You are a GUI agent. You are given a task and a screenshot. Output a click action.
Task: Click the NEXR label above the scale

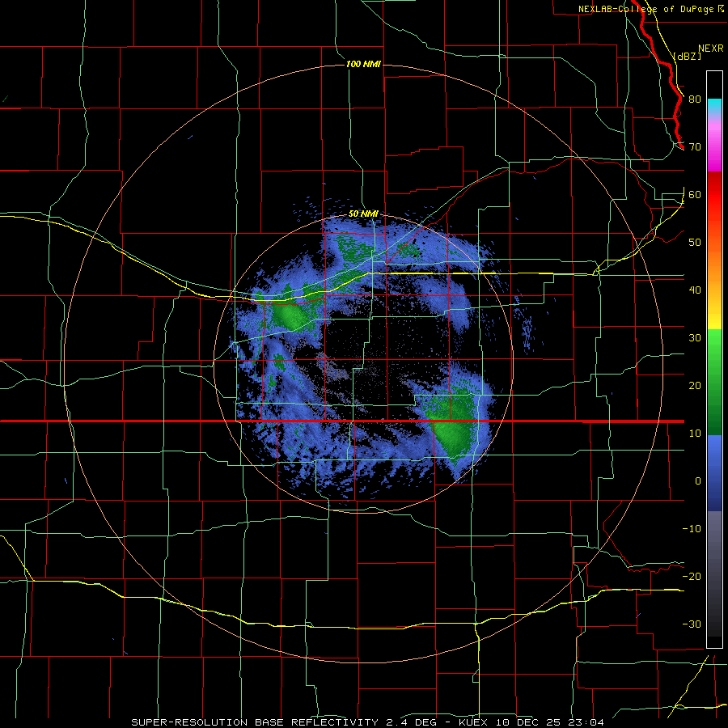[x=710, y=49]
